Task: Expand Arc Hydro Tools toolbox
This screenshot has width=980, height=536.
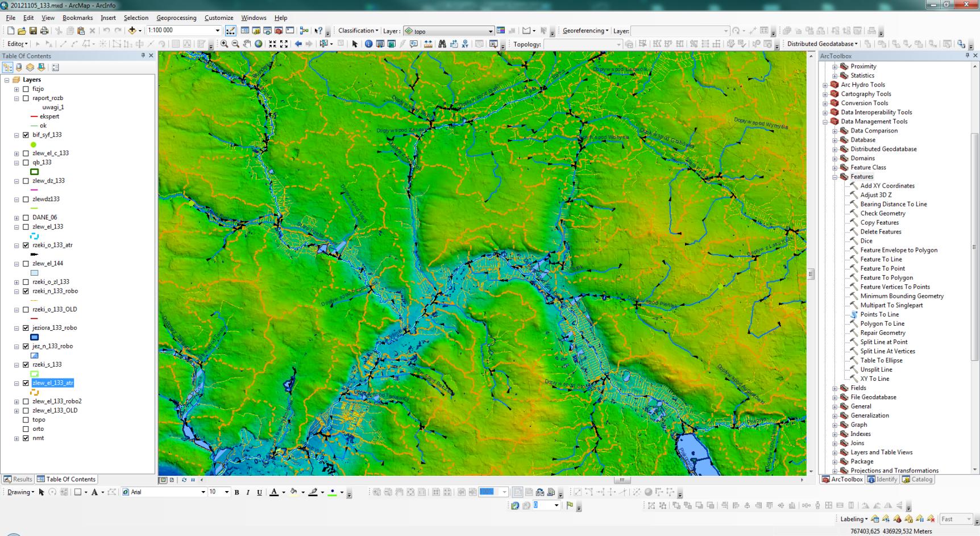Action: (x=825, y=85)
